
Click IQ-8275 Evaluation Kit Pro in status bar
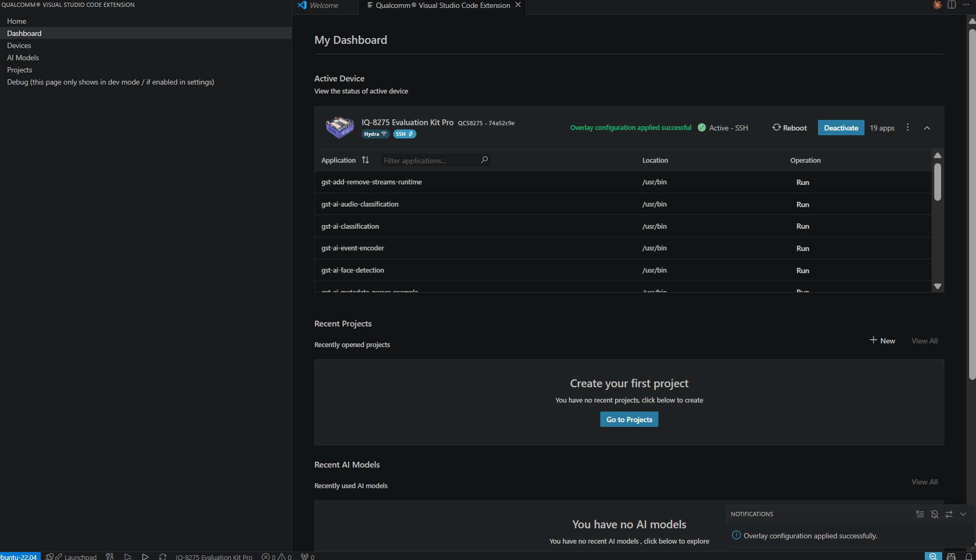(214, 556)
